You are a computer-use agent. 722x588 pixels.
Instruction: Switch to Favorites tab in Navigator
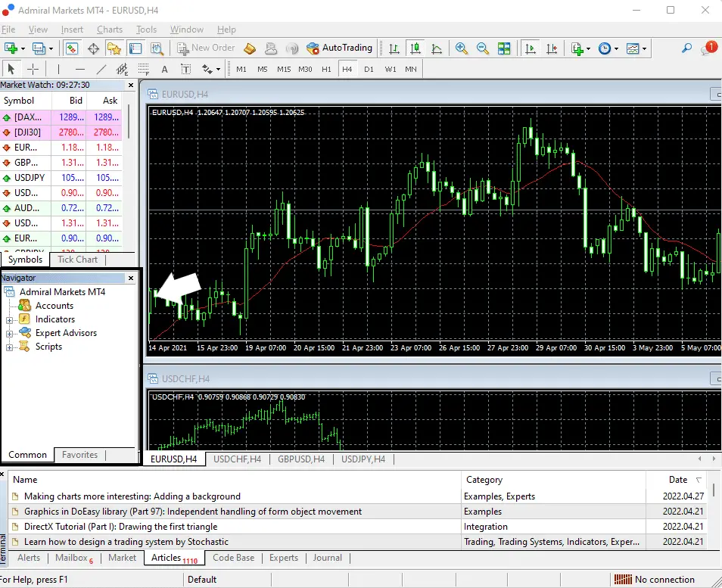click(x=79, y=455)
